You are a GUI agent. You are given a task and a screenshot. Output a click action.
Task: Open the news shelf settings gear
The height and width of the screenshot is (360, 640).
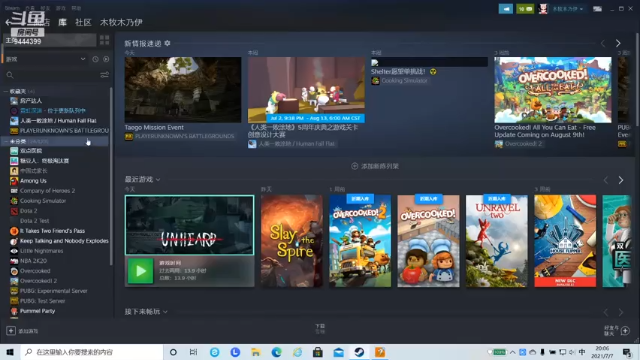click(167, 43)
